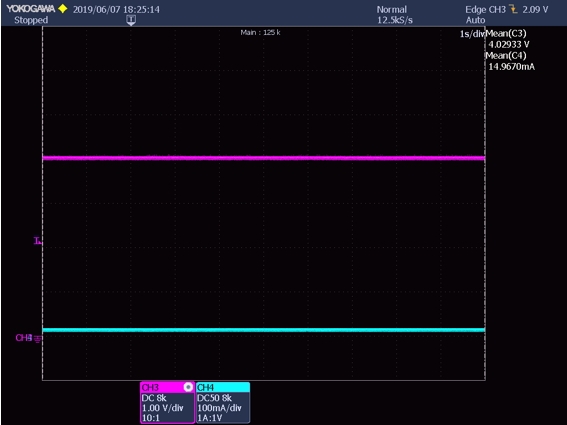Viewport: 567px width, 425px height.
Task: Click the '14.9670mA' measurement value
Action: [x=512, y=67]
